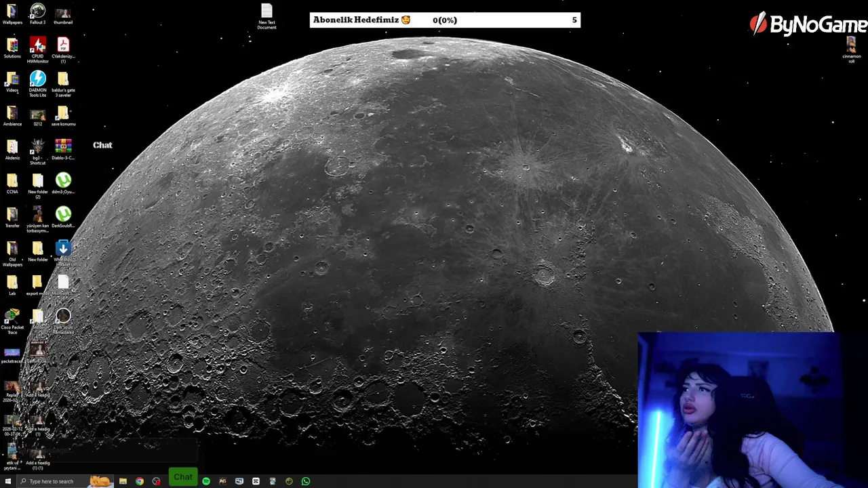The image size is (868, 488).
Task: Open the export mods folder
Action: click(38, 285)
